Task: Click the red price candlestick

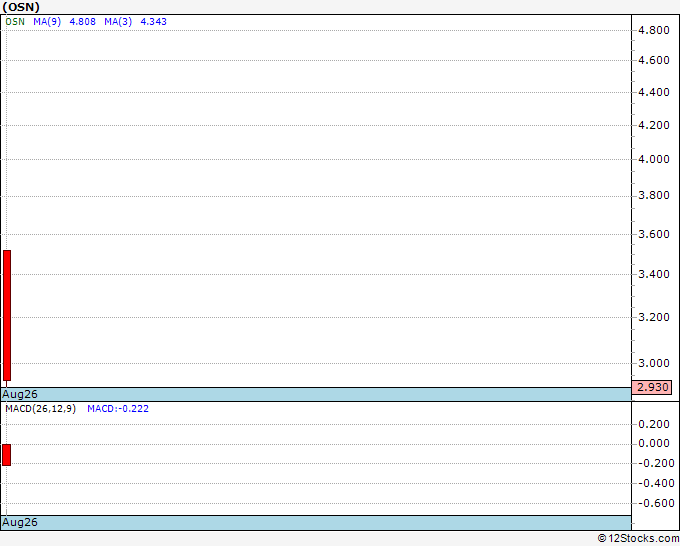Action: 7,315
